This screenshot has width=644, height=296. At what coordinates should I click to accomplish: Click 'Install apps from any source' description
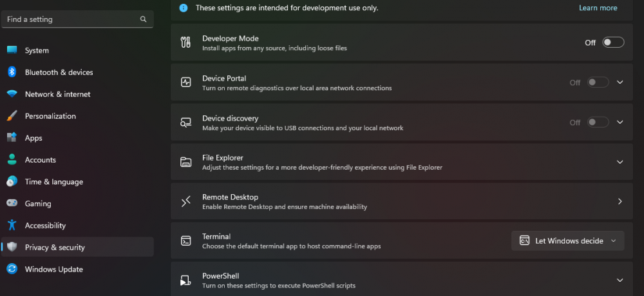click(x=274, y=48)
